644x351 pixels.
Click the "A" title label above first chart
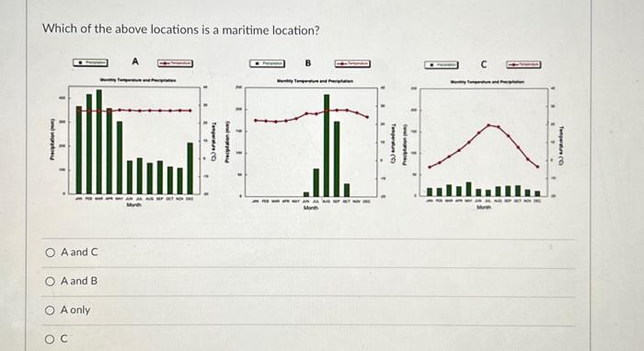(x=135, y=62)
